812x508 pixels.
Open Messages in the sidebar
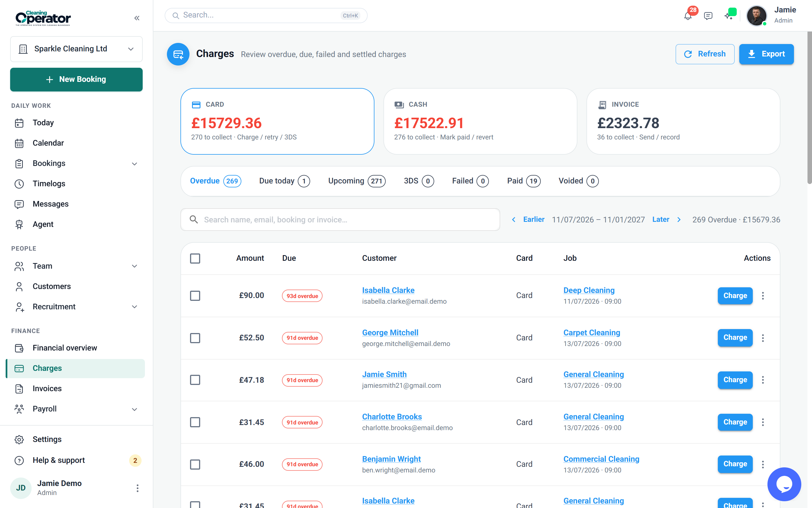(x=76, y=204)
